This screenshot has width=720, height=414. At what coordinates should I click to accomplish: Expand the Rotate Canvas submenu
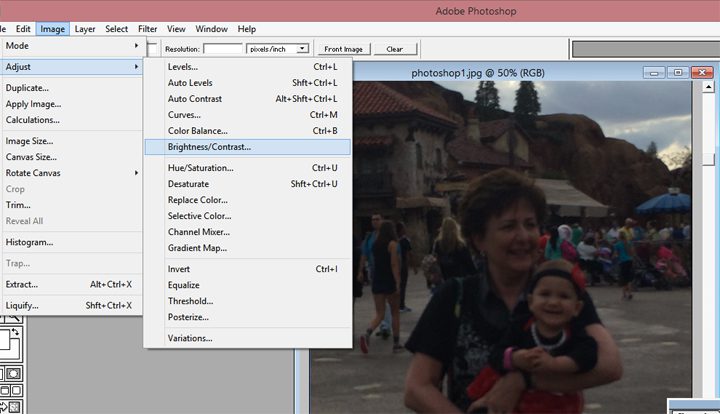click(x=71, y=173)
